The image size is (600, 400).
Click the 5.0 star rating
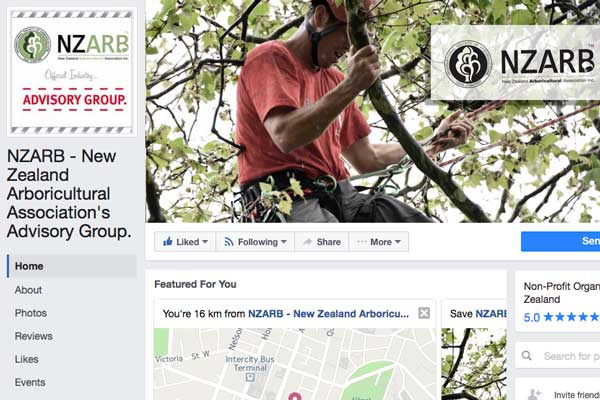click(561, 317)
